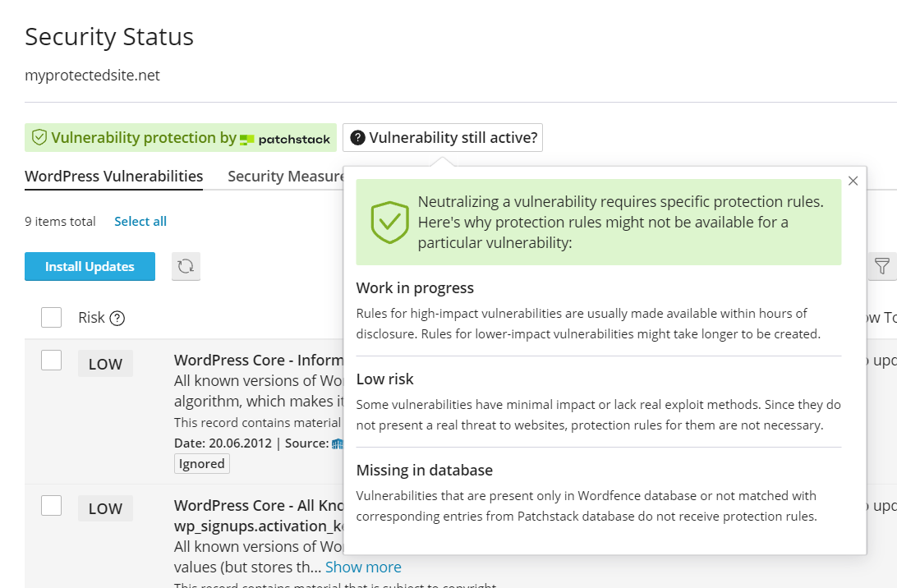This screenshot has width=897, height=588.
Task: Tick the first vulnerability's checkbox
Action: [51, 360]
